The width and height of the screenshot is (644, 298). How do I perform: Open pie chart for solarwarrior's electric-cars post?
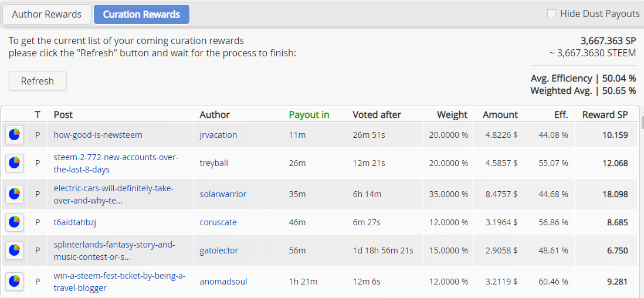[x=14, y=194]
